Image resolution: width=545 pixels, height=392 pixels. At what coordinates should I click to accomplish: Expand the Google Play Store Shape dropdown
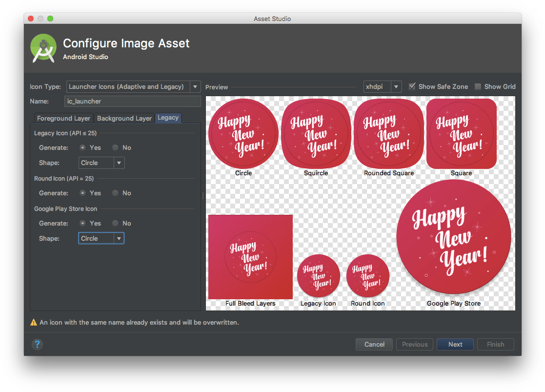pos(101,238)
